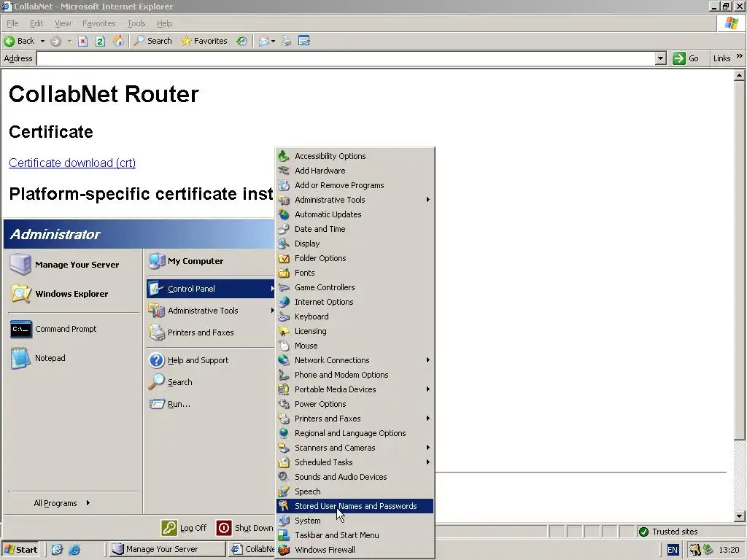This screenshot has height=560, width=747.
Task: Click the Stop icon in IE toolbar
Action: (83, 41)
